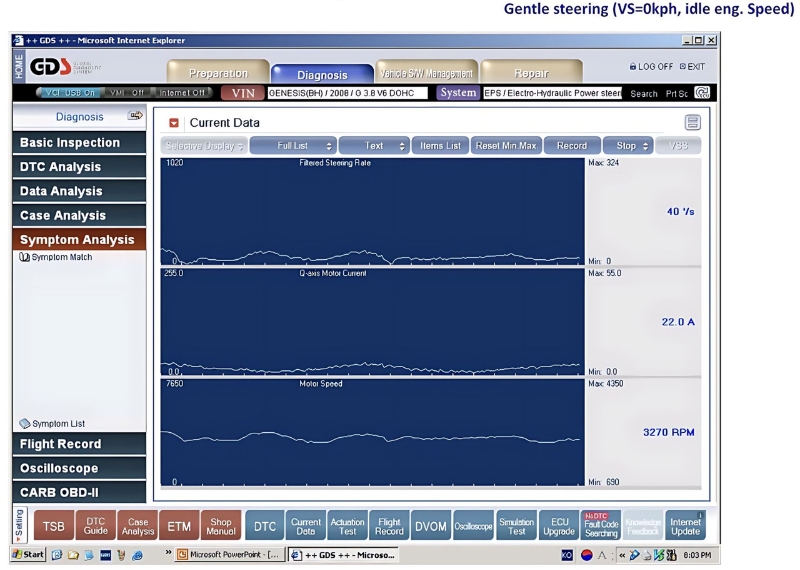The image size is (800, 570).
Task: Click the EXIT icon at top right
Action: [683, 67]
